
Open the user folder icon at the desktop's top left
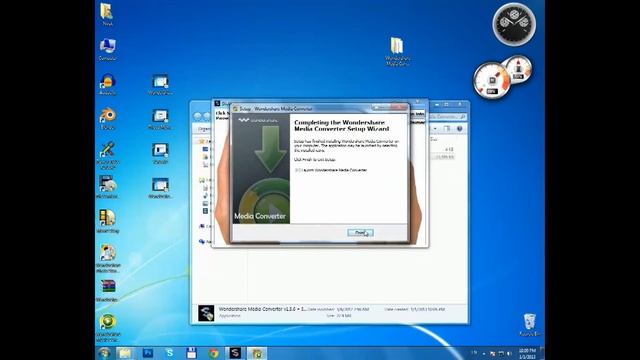coord(107,14)
